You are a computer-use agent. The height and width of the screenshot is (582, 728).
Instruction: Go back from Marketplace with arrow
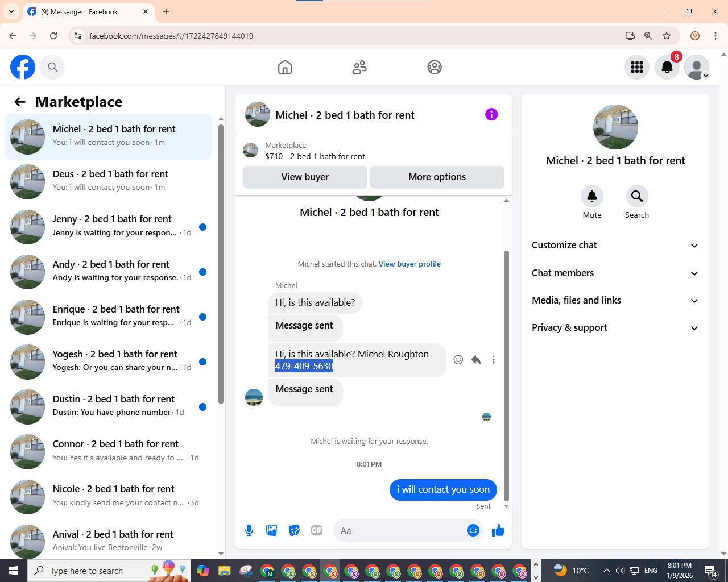[20, 102]
